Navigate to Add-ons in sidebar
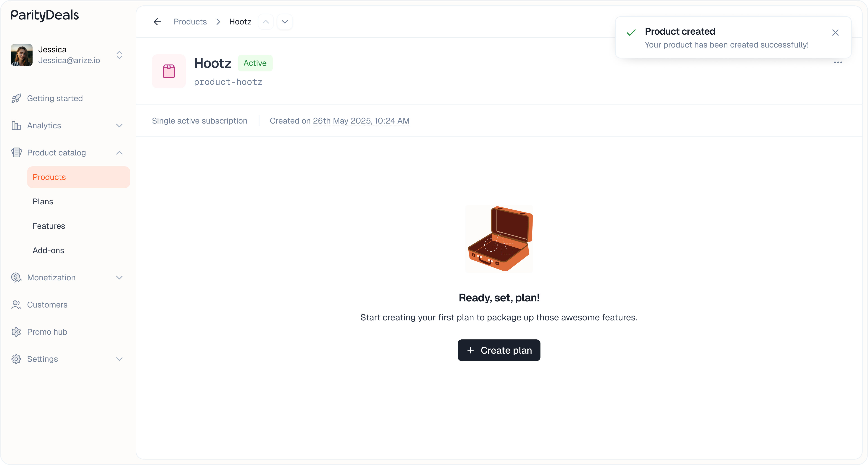The image size is (868, 465). click(48, 250)
